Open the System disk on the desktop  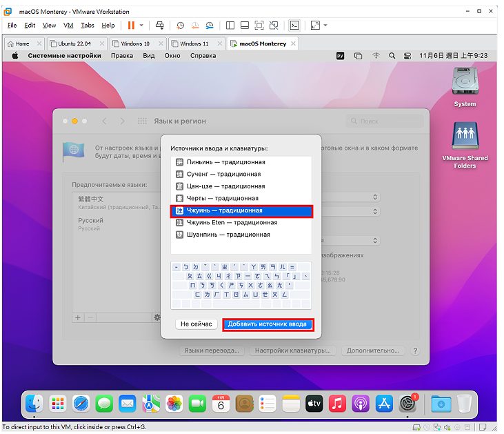[465, 87]
